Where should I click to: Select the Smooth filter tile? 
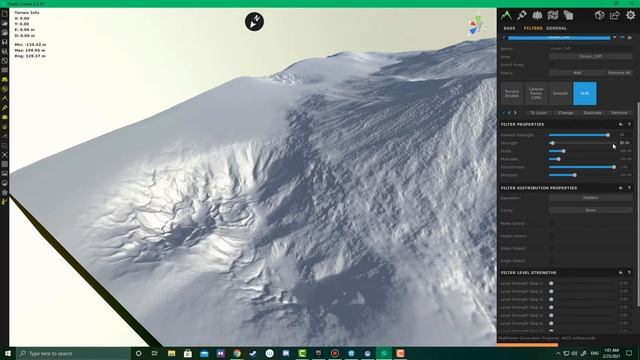click(x=560, y=93)
